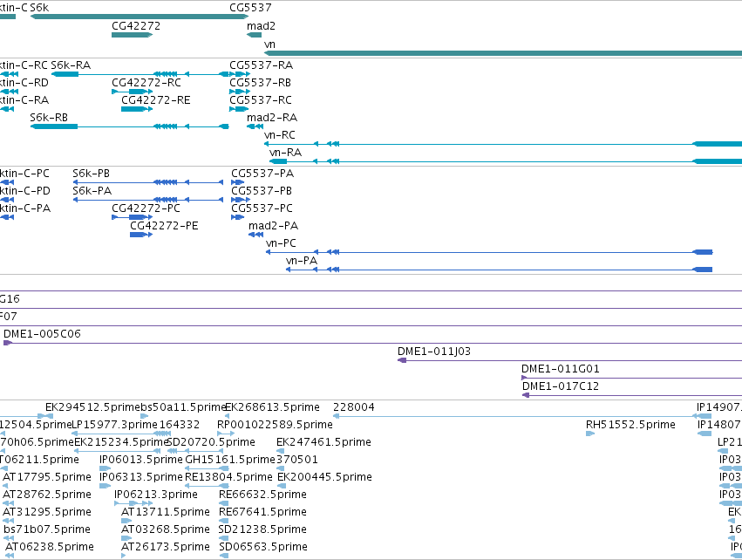Select CG5537-PB protein label
The width and height of the screenshot is (742, 560).
coord(262,191)
